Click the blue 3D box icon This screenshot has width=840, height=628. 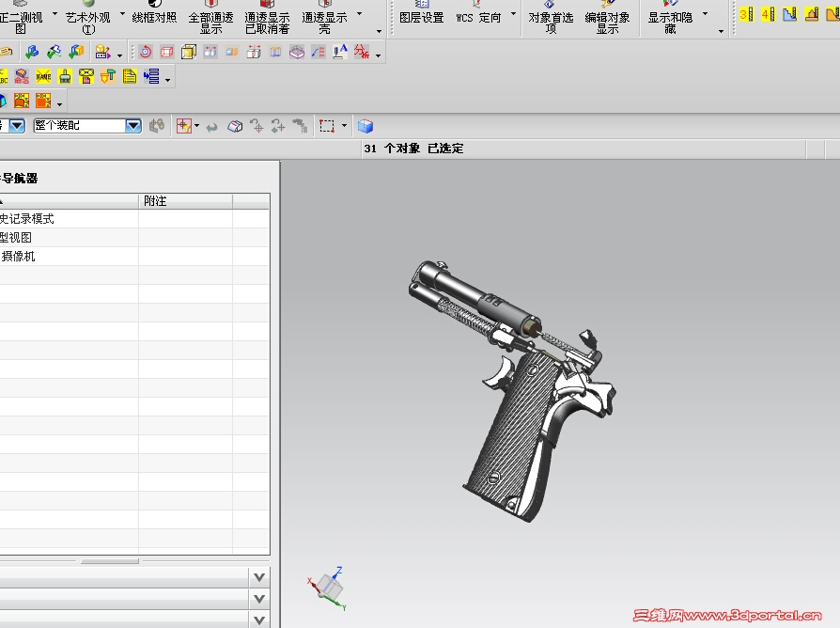pyautogui.click(x=366, y=127)
